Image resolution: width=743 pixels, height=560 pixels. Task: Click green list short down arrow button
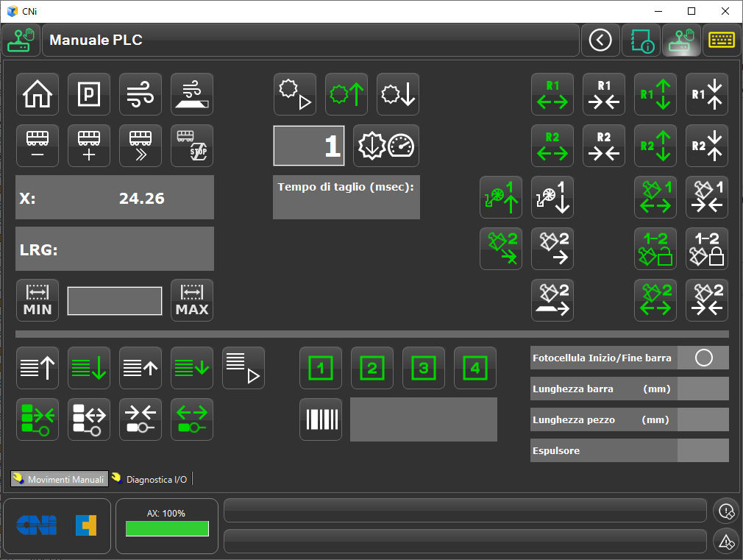[192, 368]
